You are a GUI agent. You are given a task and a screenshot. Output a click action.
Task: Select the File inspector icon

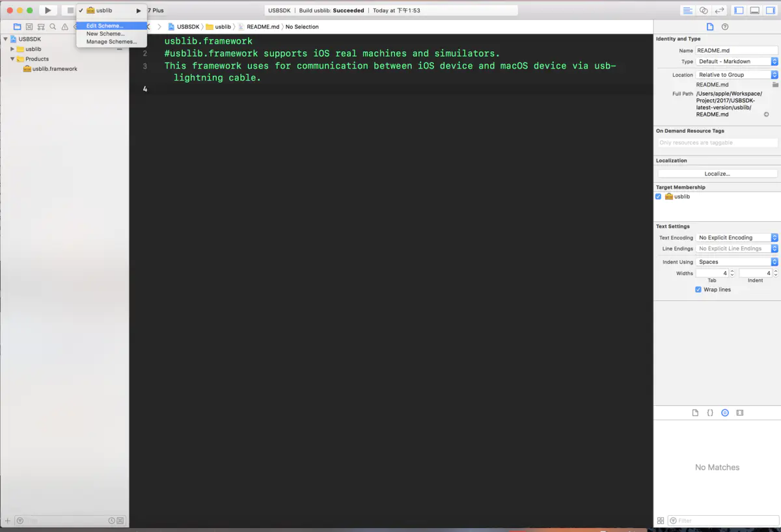(x=710, y=27)
